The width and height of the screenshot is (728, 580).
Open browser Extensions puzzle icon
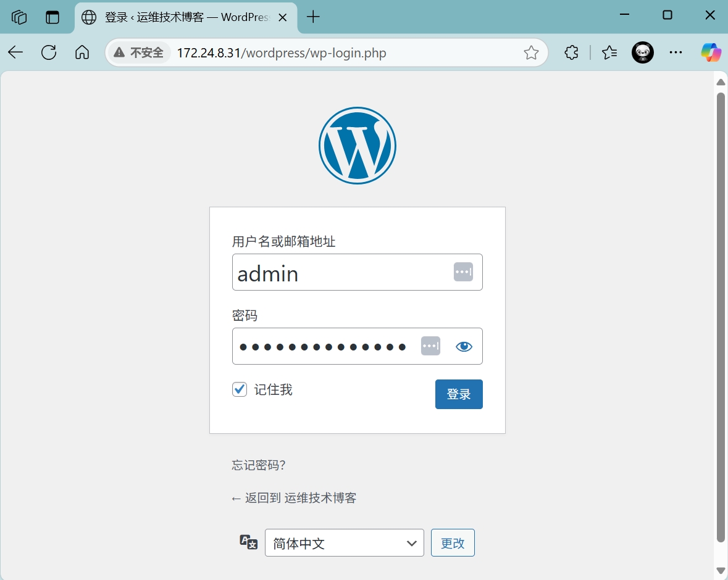571,52
